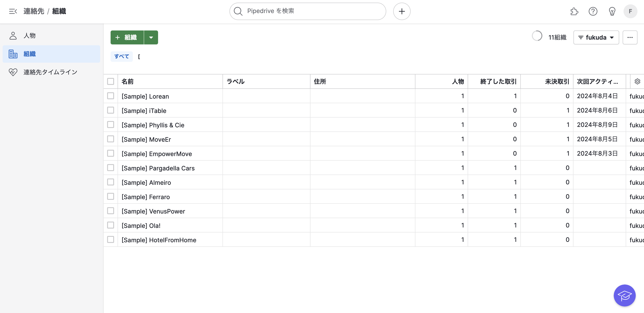Select the people icon in sidebar
The width and height of the screenshot is (644, 313).
[x=13, y=35]
